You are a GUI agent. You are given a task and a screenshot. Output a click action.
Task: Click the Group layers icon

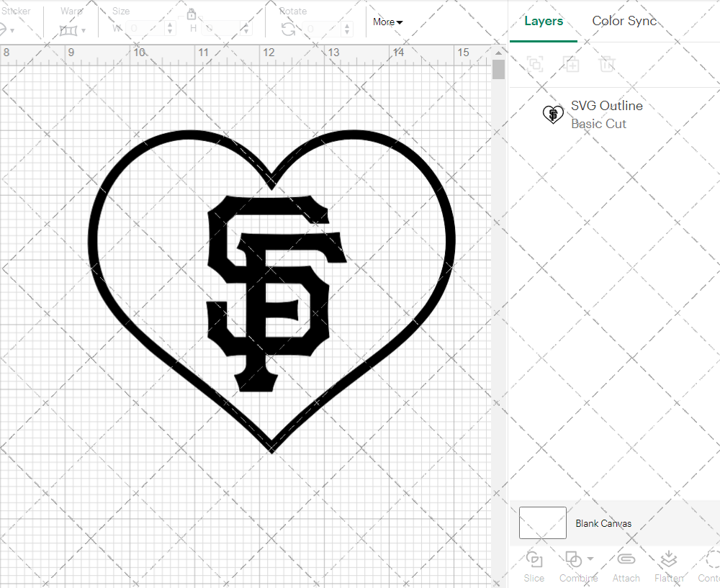535,65
